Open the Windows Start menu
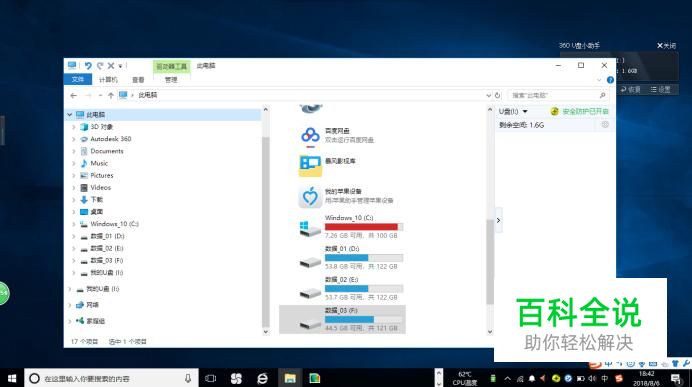Viewport: 692px width, 387px height. pos(12,378)
